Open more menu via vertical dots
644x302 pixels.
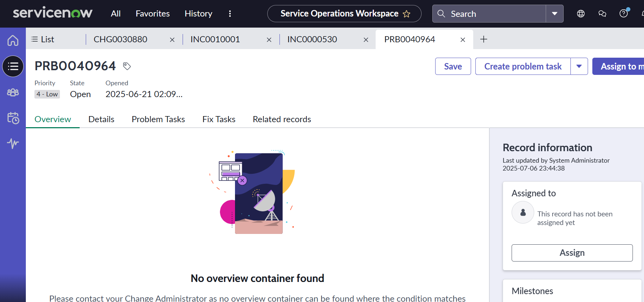(230, 14)
